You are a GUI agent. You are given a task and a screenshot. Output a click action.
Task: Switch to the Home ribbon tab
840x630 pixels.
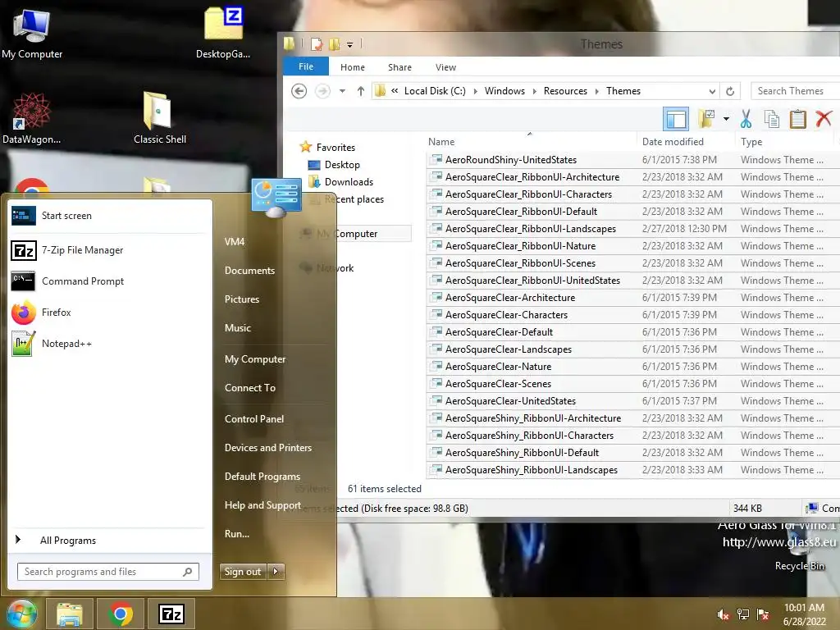(353, 67)
